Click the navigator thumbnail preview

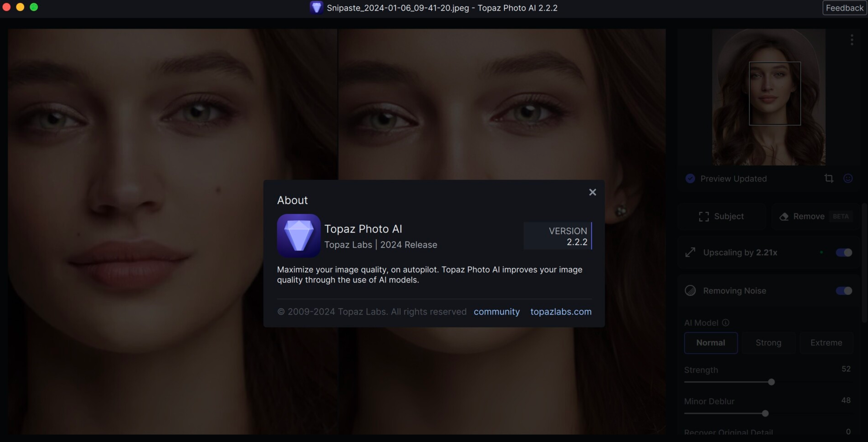click(769, 97)
